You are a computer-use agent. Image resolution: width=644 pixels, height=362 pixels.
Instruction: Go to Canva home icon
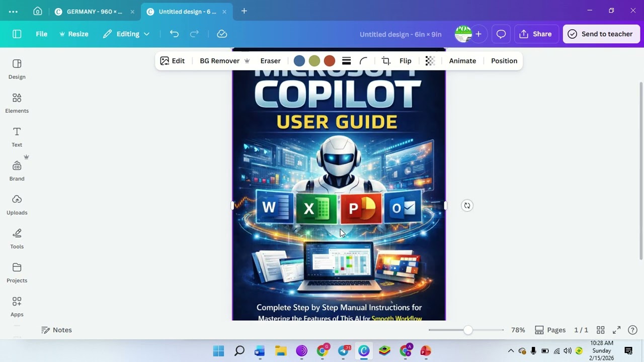click(38, 11)
